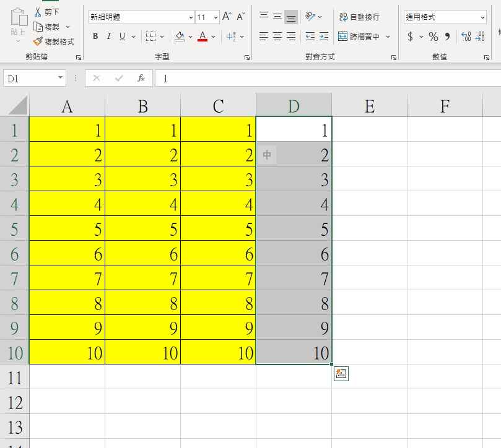
Task: Click the Insert Function fx icon
Action: (141, 78)
